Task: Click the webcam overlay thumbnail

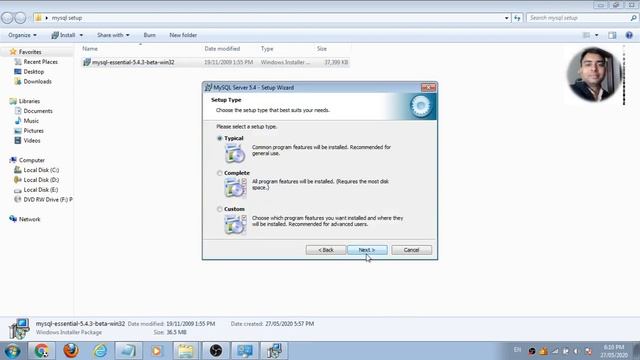Action: [x=594, y=74]
